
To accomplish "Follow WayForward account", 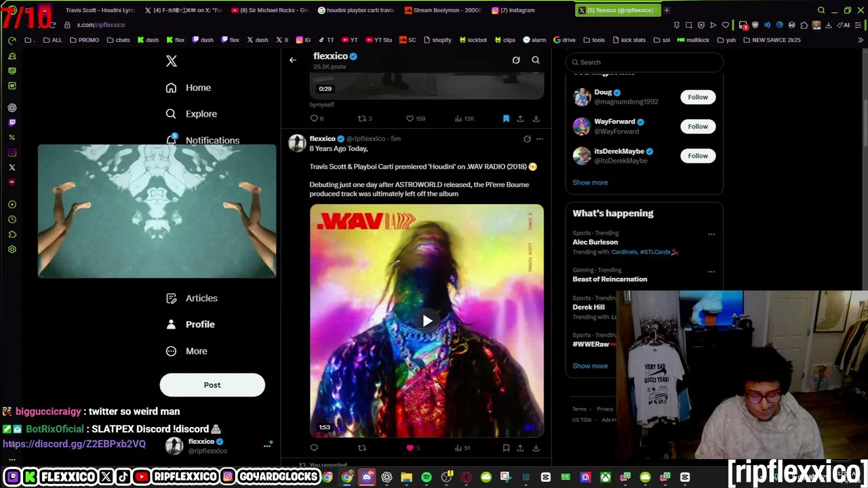I will tap(698, 126).
